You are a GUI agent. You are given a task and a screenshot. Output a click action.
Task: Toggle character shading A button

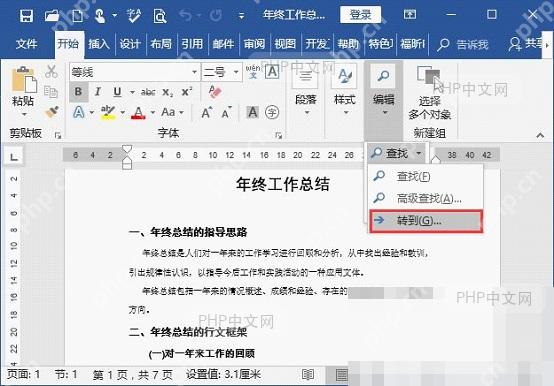(x=253, y=113)
